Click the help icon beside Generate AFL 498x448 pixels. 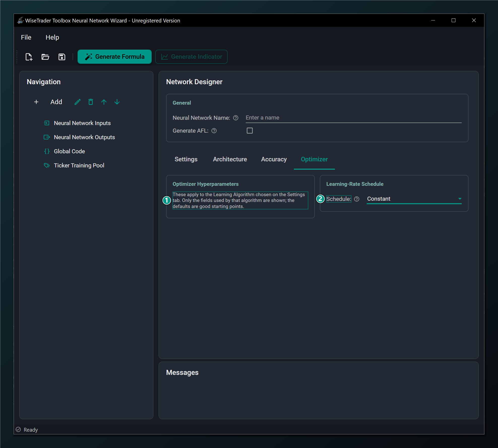click(214, 131)
